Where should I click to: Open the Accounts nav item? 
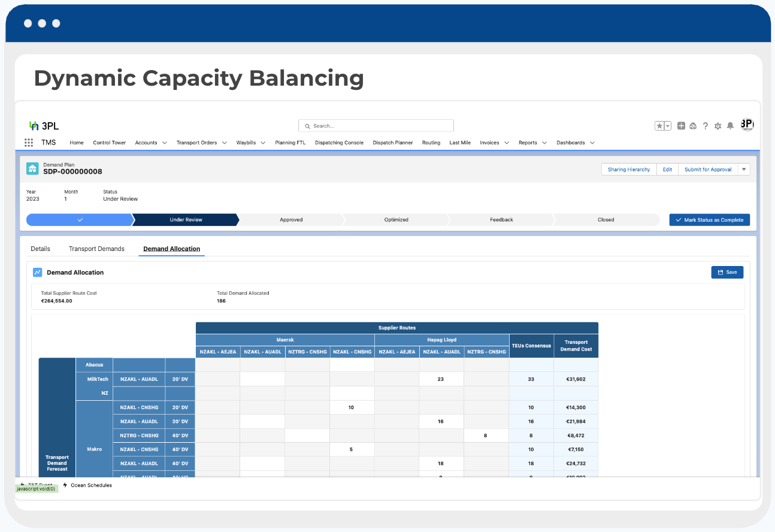(146, 143)
